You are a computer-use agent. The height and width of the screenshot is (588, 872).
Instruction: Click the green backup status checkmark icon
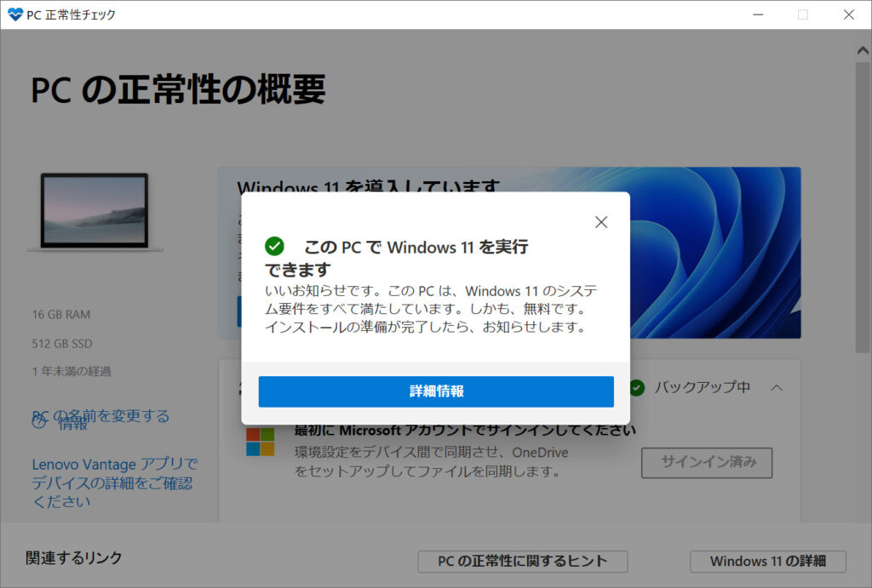click(637, 388)
